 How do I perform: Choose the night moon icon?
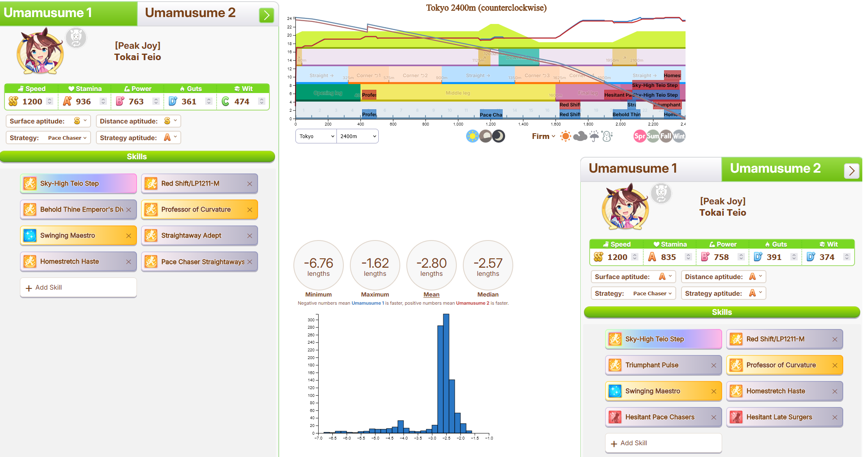click(x=499, y=136)
